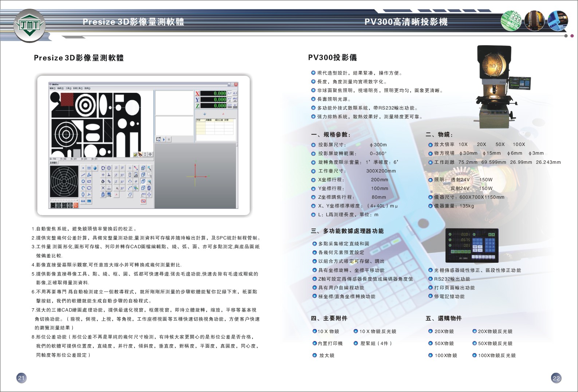Click the PCS coordinate system icon
Screen dimensions: 578x392
pos(143,195)
